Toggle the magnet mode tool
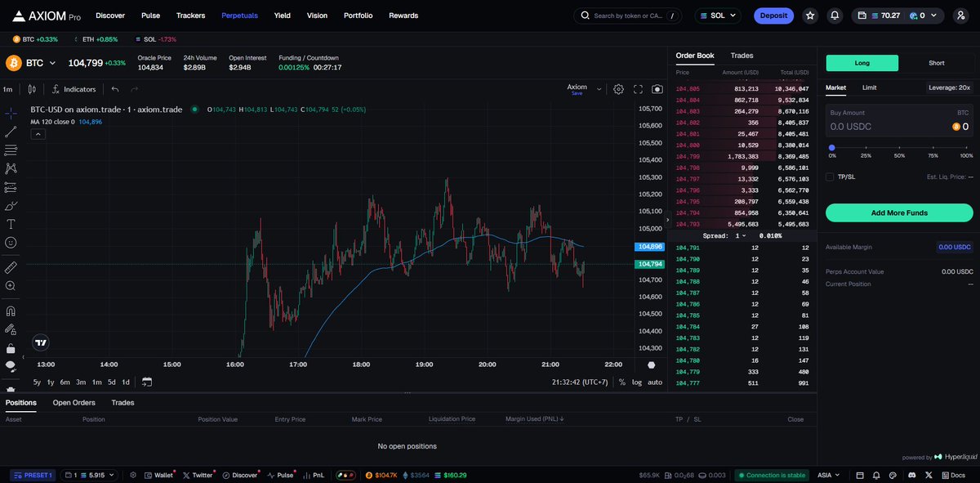This screenshot has height=483, width=980. click(11, 311)
